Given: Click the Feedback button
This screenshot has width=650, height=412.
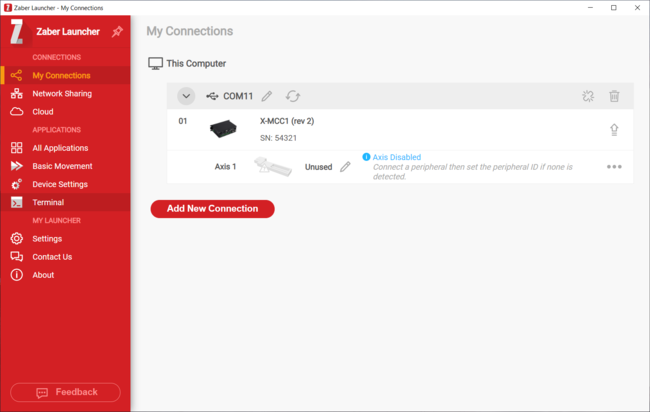Looking at the screenshot, I should coord(65,392).
